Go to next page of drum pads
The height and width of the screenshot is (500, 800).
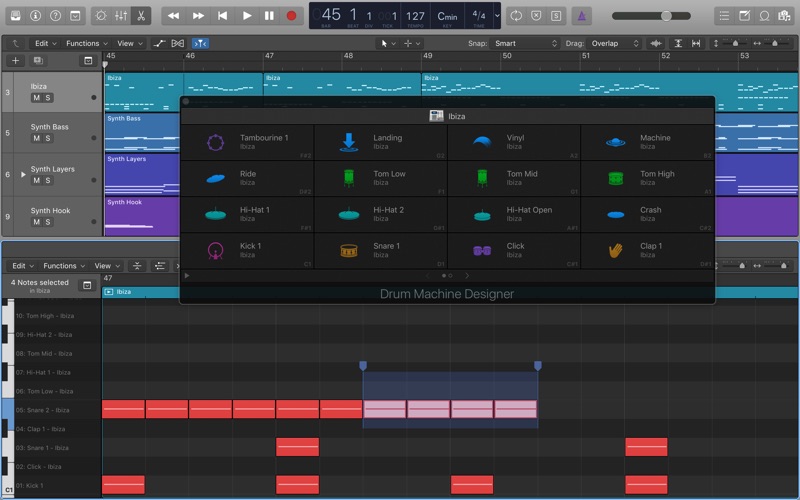pyautogui.click(x=466, y=275)
